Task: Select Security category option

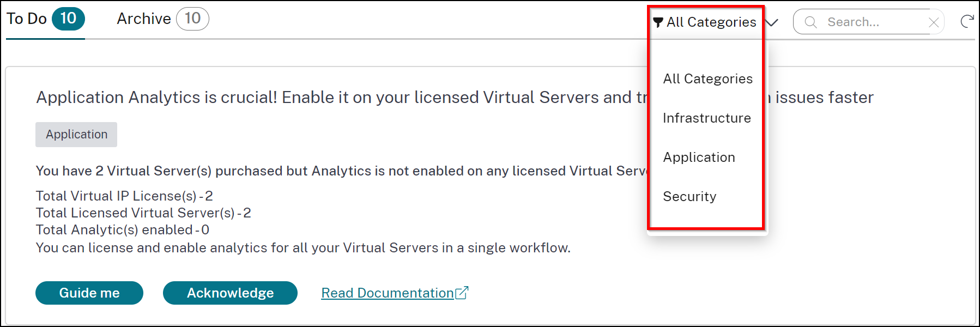Action: coord(689,197)
